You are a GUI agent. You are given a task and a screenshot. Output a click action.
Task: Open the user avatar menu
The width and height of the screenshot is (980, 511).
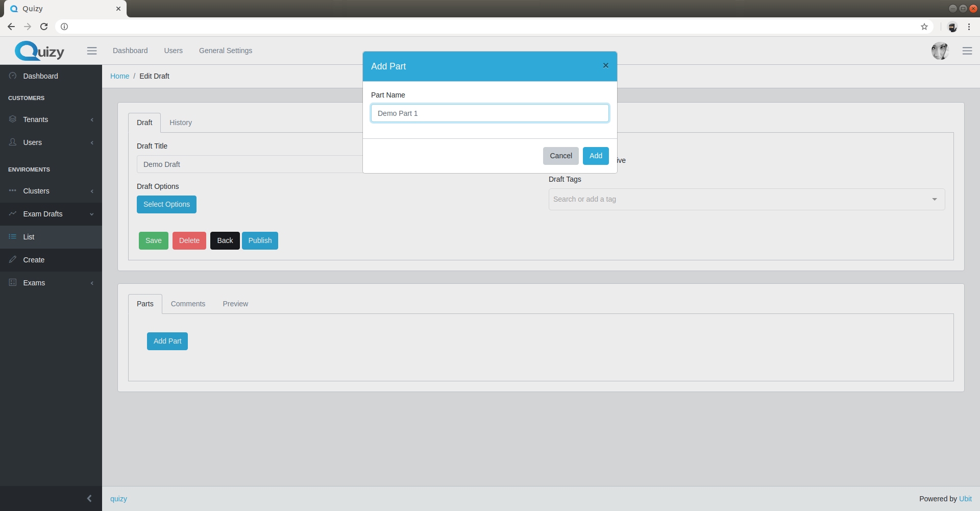pyautogui.click(x=940, y=51)
